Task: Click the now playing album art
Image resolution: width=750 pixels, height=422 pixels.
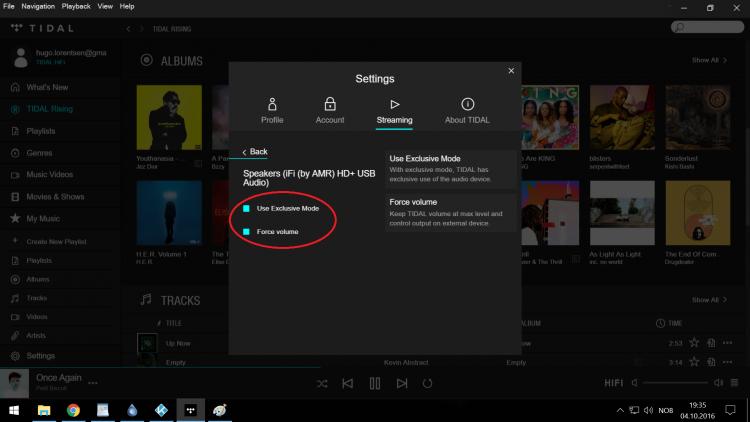Action: point(14,383)
